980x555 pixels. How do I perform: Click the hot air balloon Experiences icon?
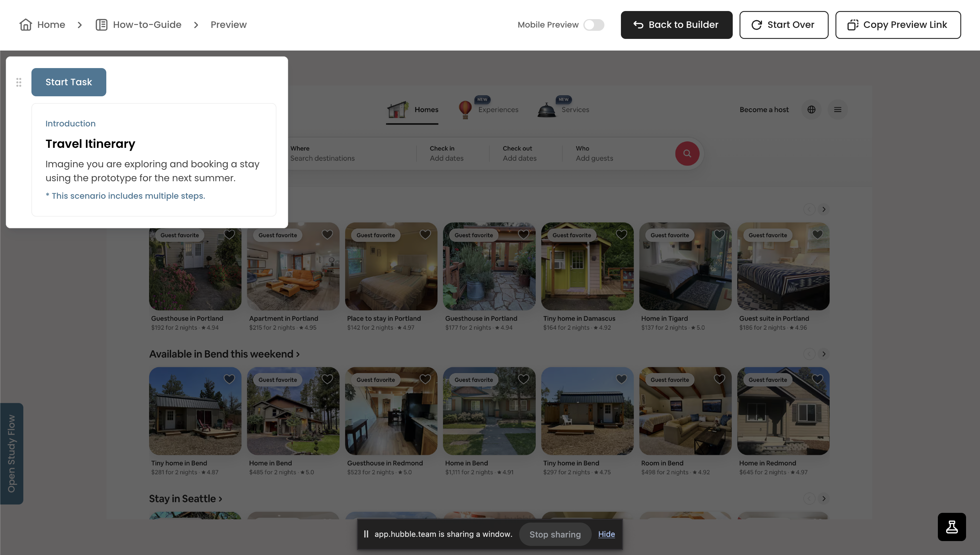tap(465, 110)
